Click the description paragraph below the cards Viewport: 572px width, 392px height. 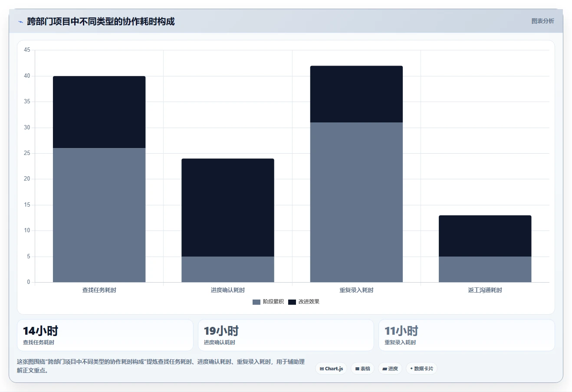(161, 366)
